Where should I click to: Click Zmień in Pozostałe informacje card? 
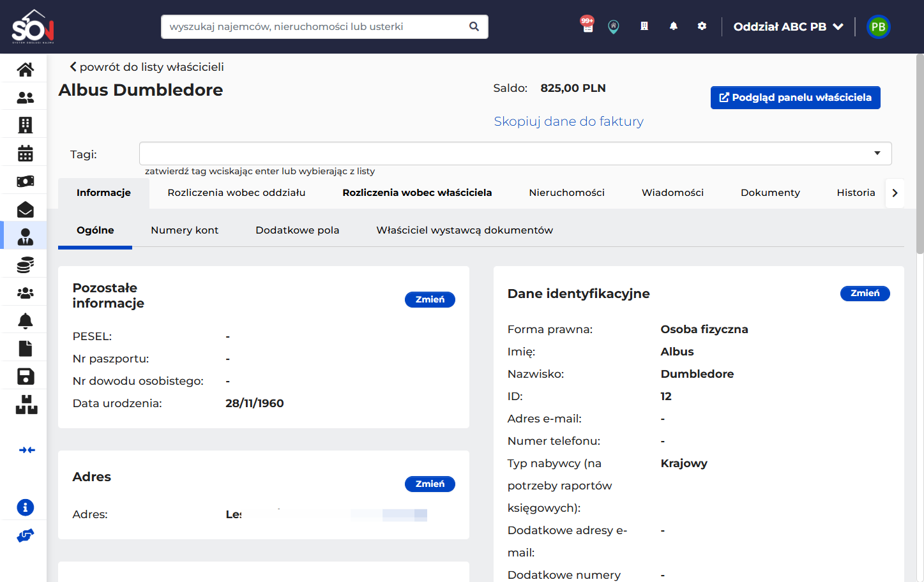pyautogui.click(x=430, y=300)
